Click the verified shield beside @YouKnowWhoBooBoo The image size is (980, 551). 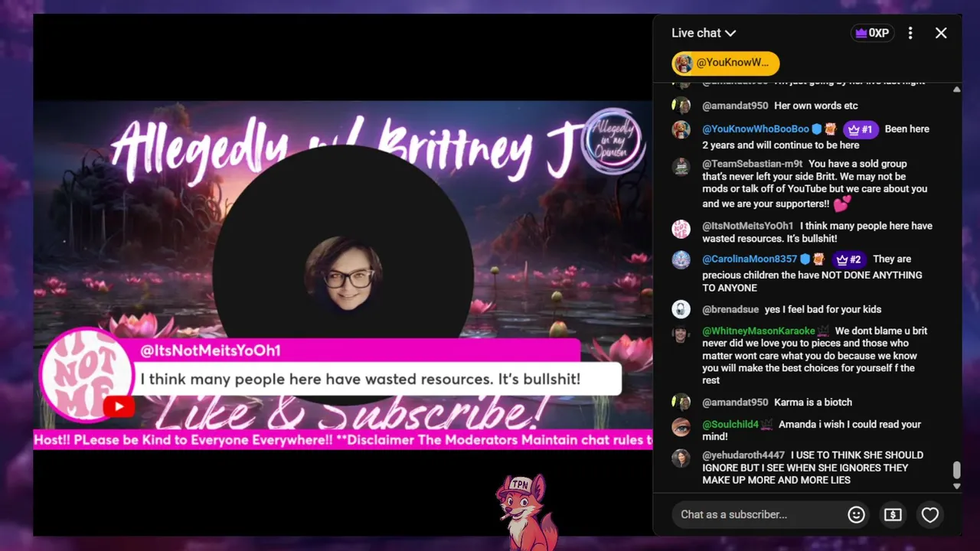[x=817, y=129]
